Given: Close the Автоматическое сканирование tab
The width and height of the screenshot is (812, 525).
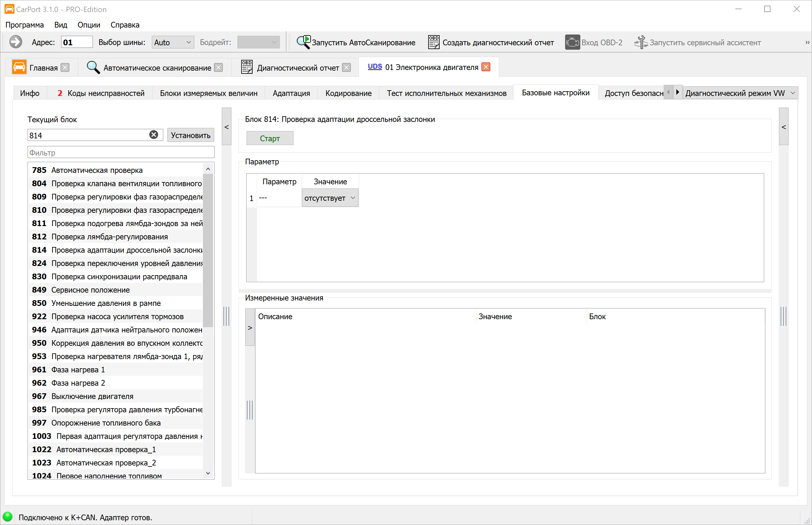Looking at the screenshot, I should [218, 67].
